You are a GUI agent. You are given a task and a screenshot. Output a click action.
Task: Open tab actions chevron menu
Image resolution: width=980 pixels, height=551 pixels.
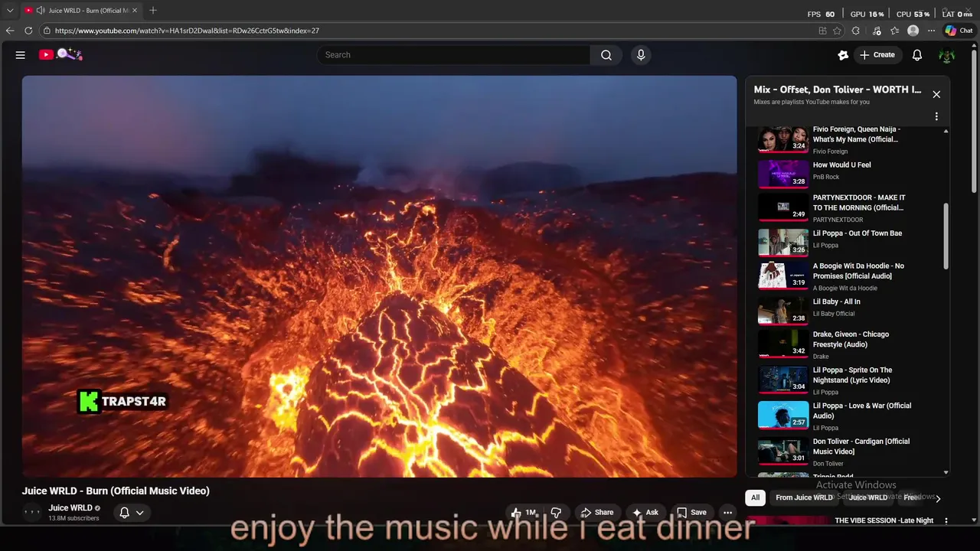(x=10, y=11)
